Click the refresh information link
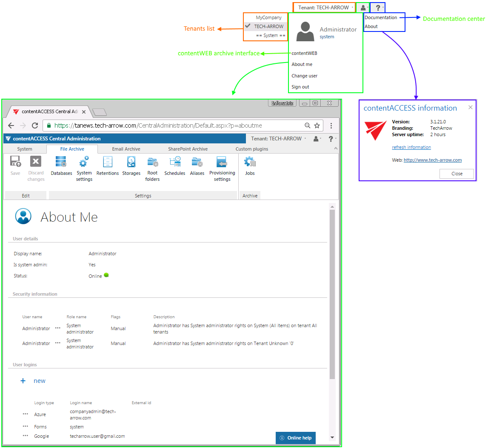488x448 pixels. (411, 147)
